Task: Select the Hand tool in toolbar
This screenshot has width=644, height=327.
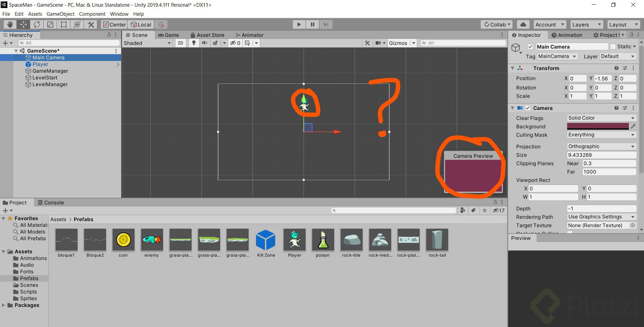Action: 10,24
